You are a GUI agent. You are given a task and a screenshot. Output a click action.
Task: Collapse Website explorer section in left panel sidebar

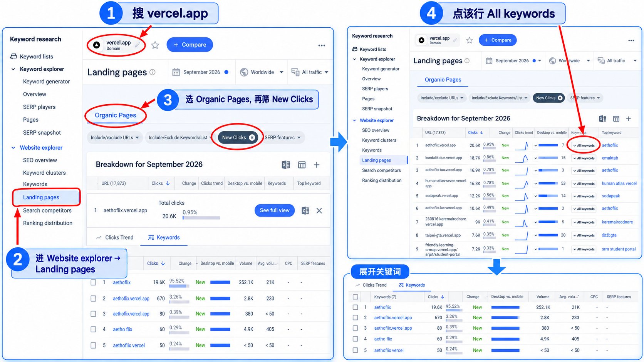(x=13, y=148)
